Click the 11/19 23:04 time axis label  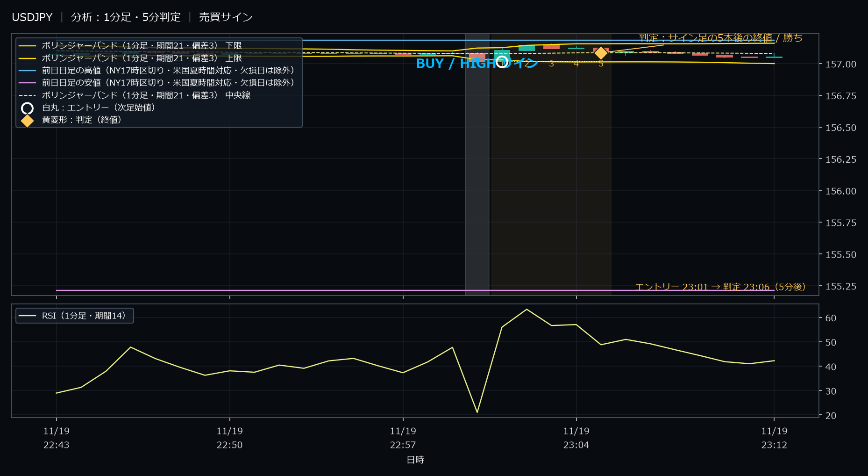pos(576,438)
